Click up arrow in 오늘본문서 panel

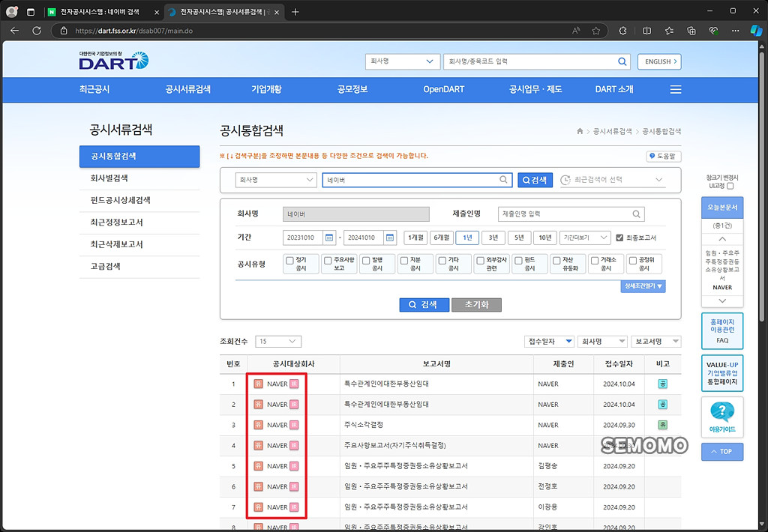722,239
